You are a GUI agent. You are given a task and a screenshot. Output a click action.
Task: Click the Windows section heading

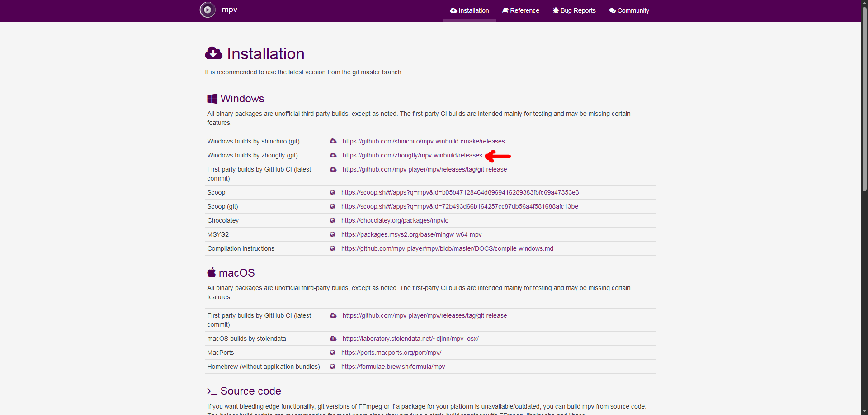pyautogui.click(x=242, y=99)
